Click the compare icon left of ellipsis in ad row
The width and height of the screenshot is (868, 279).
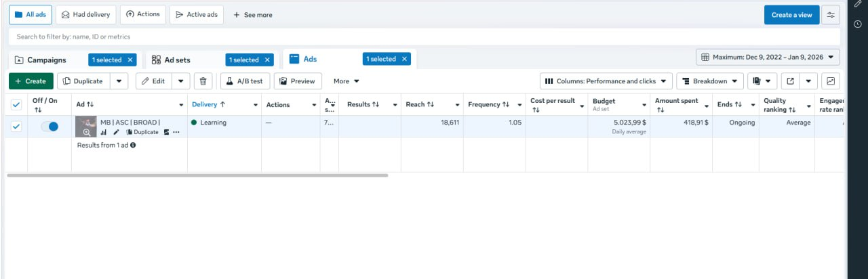click(x=167, y=132)
